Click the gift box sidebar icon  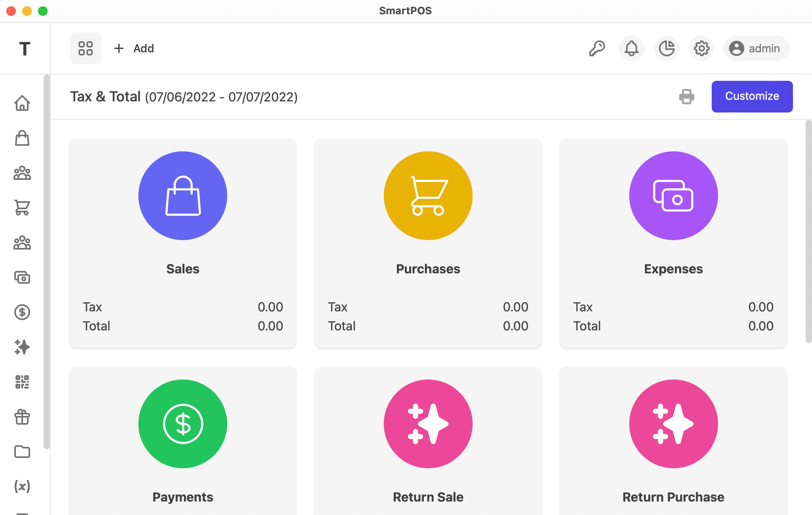point(22,417)
